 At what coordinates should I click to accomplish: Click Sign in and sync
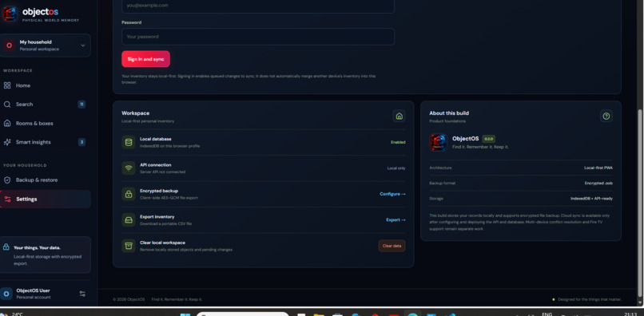pyautogui.click(x=145, y=59)
